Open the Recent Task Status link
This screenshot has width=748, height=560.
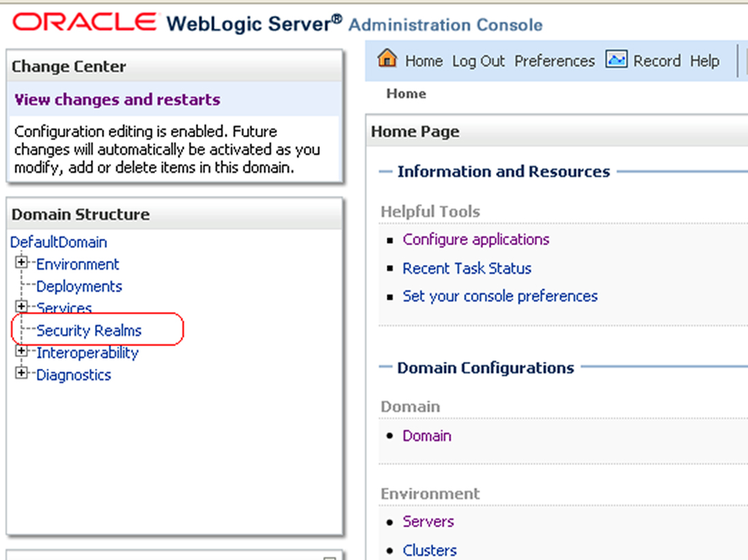467,268
